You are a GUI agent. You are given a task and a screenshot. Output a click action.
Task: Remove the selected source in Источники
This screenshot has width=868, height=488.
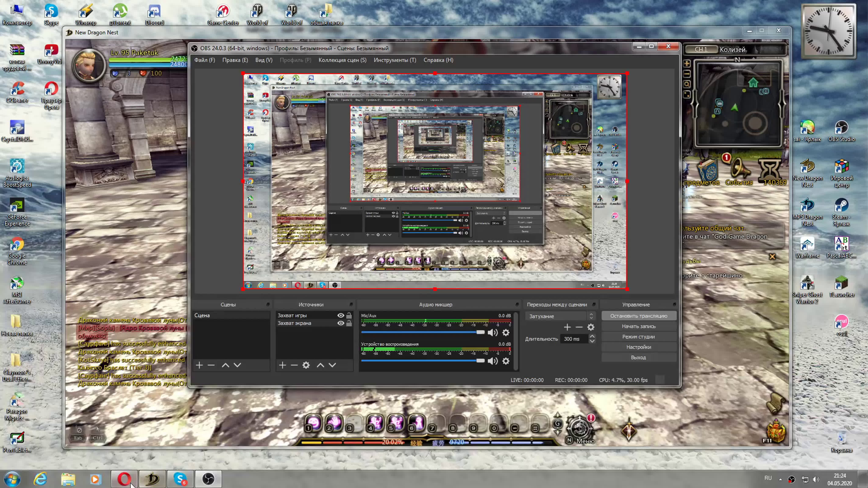point(294,365)
